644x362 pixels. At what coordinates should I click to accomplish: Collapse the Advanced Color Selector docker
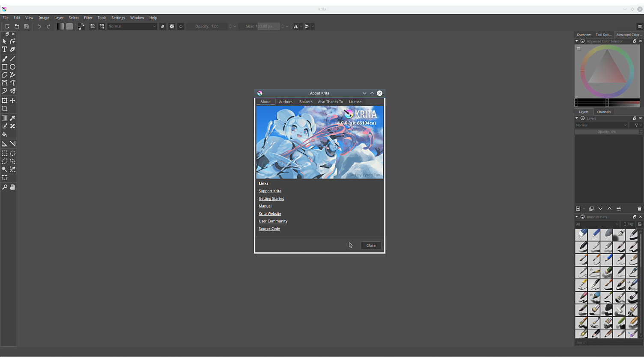[x=577, y=42]
